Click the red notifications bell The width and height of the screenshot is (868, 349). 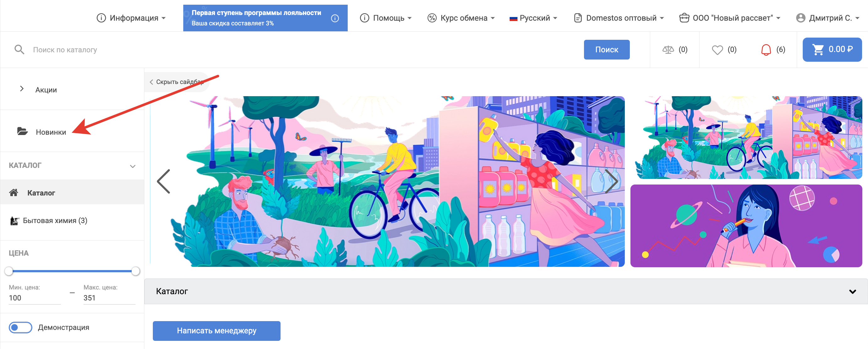766,50
